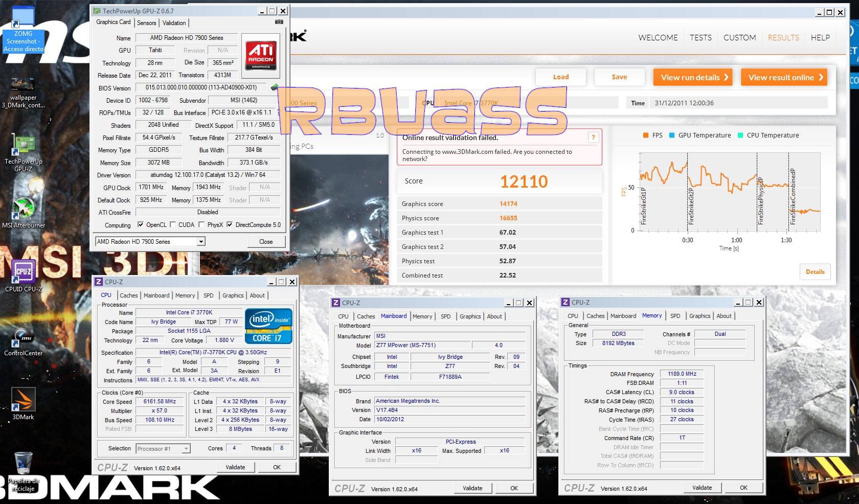Switch to the Sensors tab in GPU-Z
Viewport: 859px width, 504px height.
[147, 23]
